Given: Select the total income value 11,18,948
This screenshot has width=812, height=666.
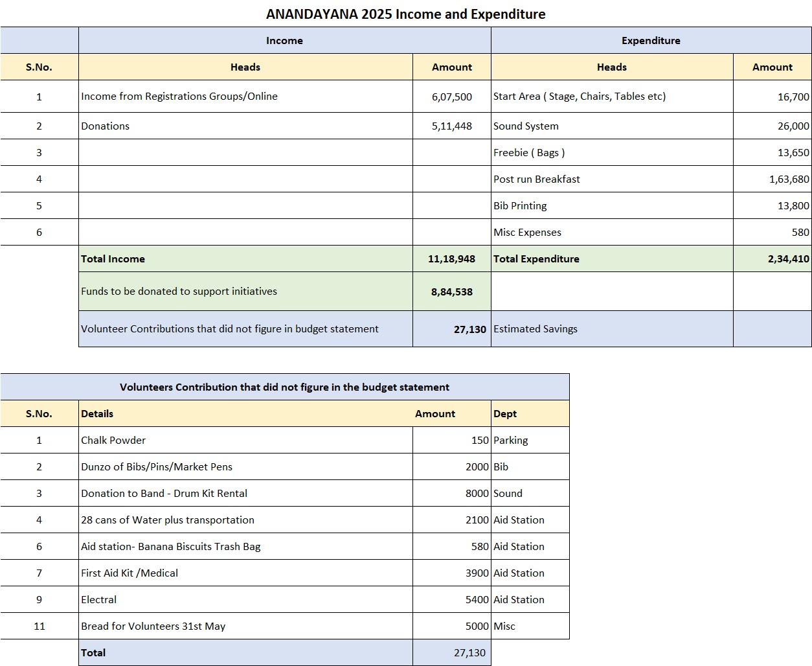Looking at the screenshot, I should click(x=452, y=258).
